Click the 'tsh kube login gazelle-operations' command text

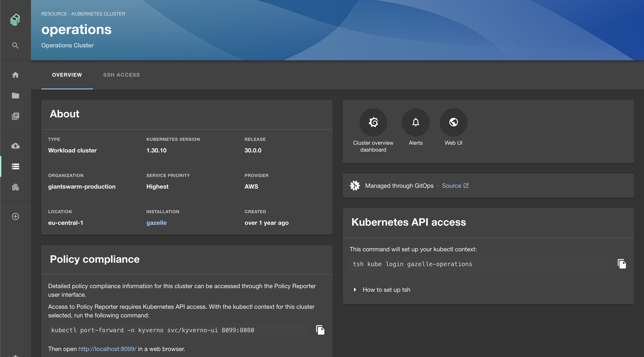click(x=413, y=264)
